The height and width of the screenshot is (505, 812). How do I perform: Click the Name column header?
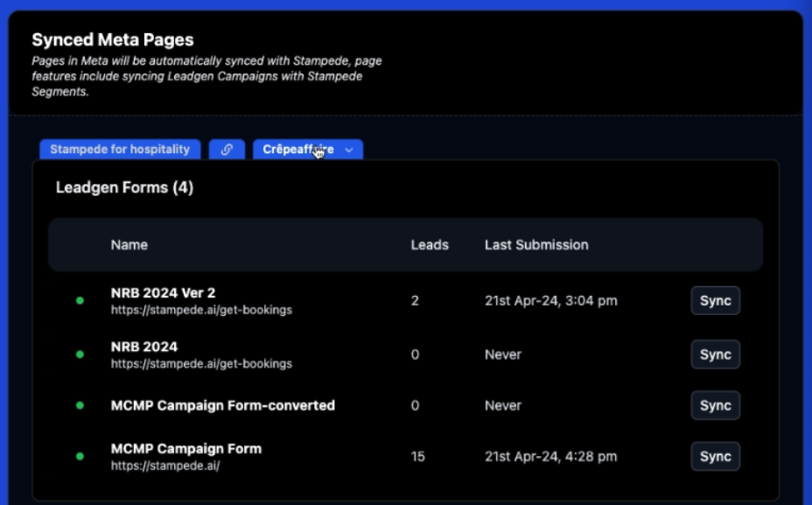point(129,245)
